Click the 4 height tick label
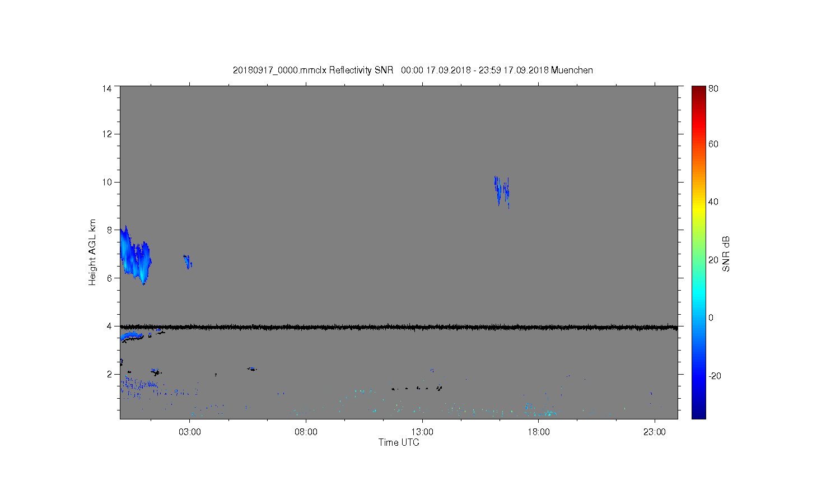 109,326
